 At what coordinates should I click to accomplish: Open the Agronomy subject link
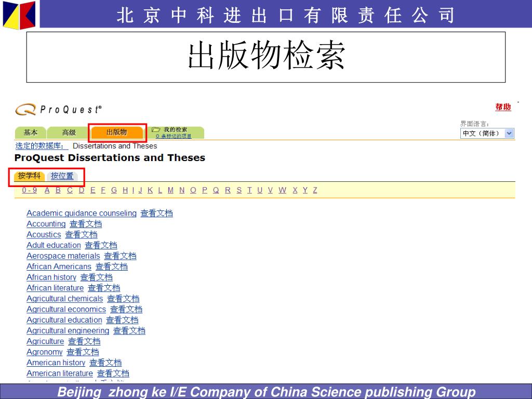coord(45,352)
